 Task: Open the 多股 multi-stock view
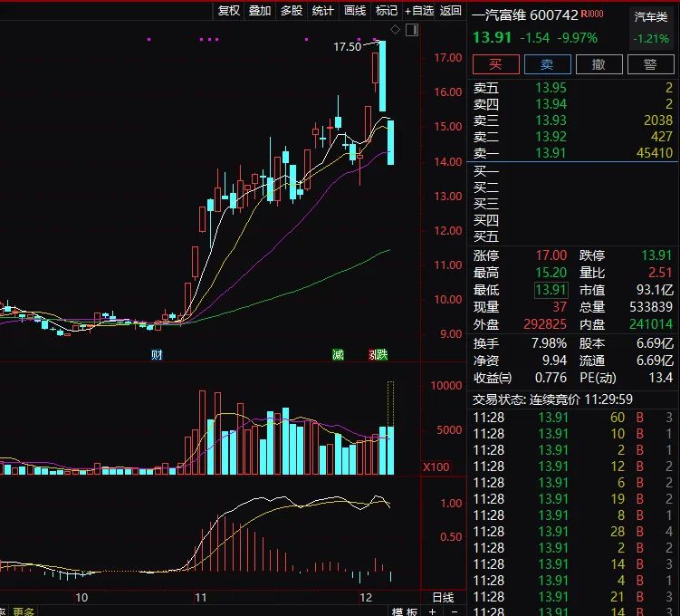coord(292,10)
